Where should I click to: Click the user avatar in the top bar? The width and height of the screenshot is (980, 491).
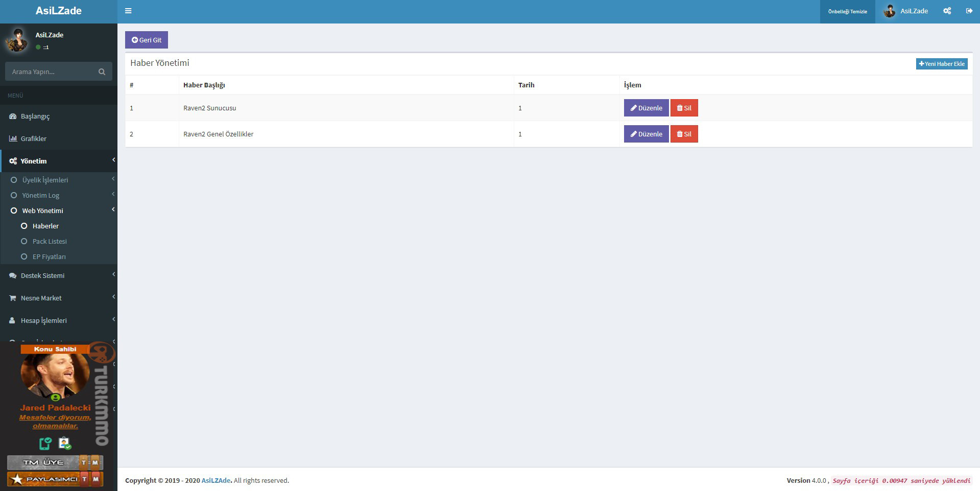click(890, 11)
